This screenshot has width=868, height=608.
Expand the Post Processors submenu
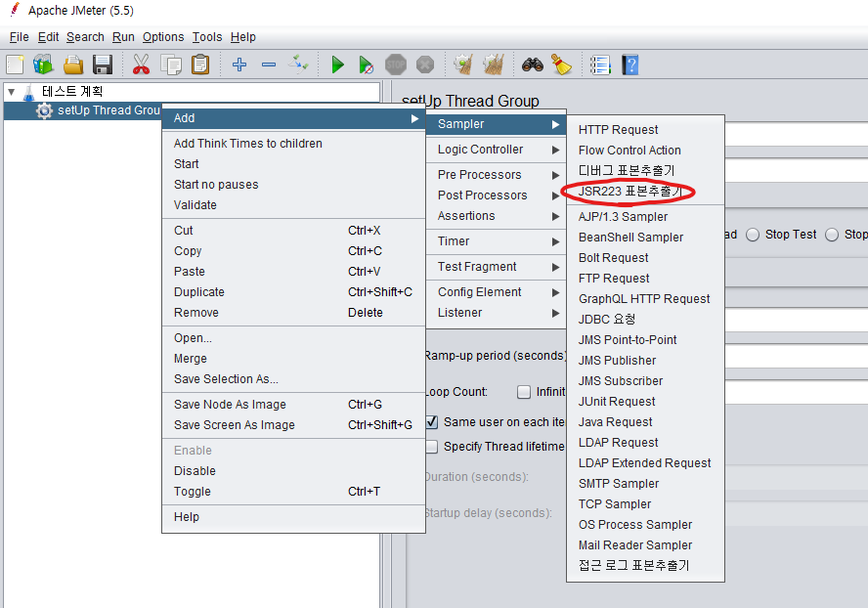pos(496,195)
